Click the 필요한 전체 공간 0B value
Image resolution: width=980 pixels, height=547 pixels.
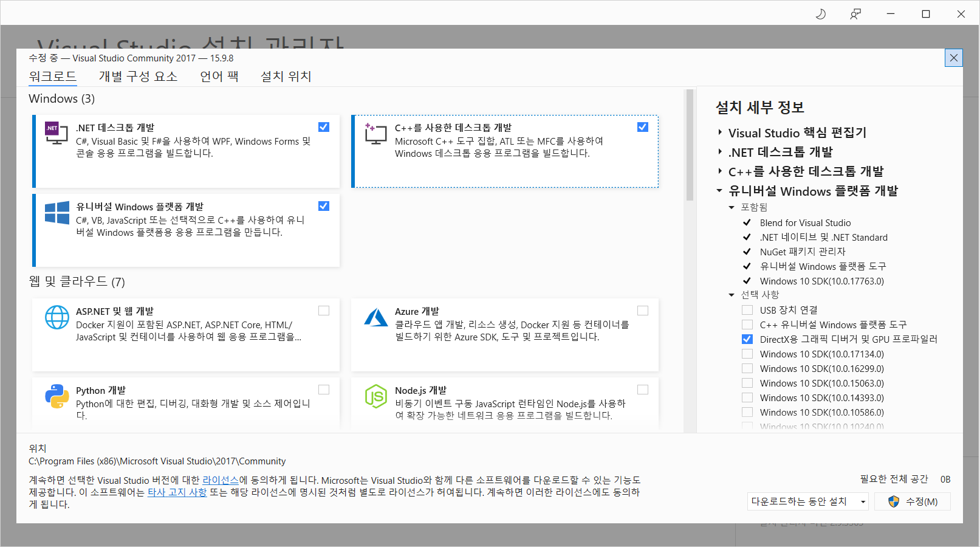(945, 479)
